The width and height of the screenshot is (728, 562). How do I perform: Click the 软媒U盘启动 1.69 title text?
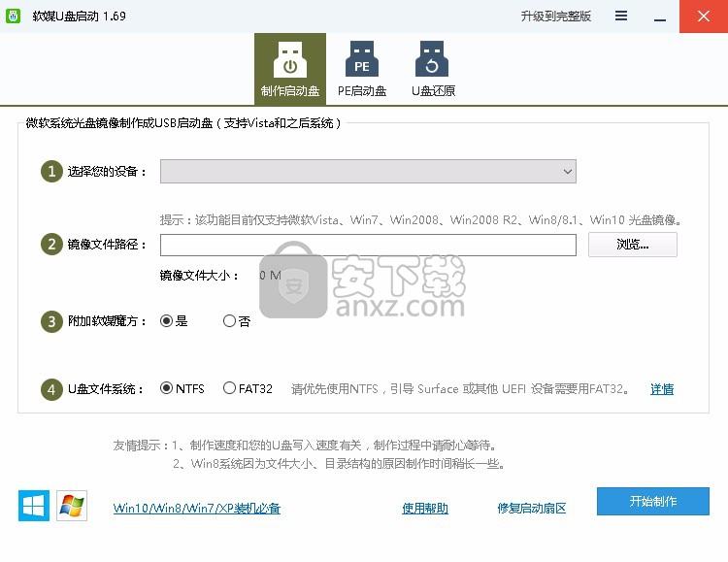point(79,17)
